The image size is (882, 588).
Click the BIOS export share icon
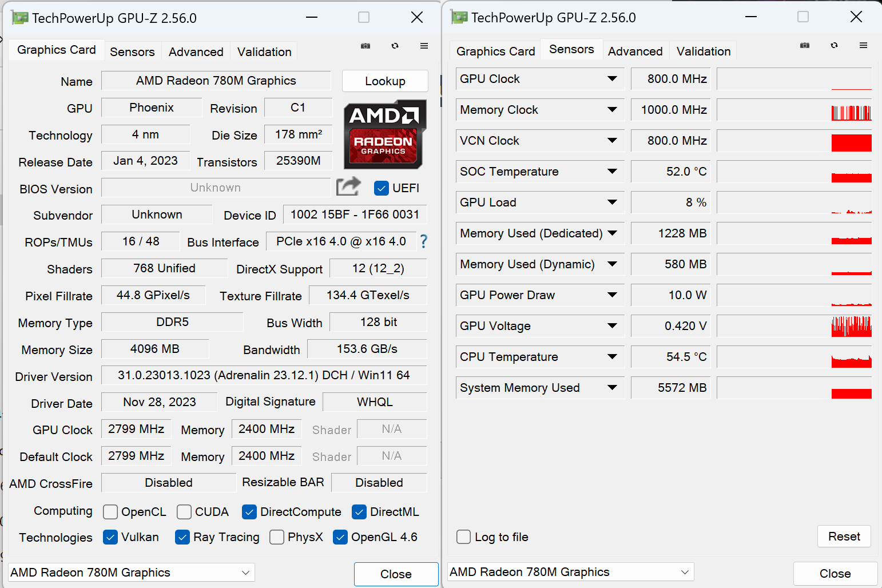pos(348,186)
